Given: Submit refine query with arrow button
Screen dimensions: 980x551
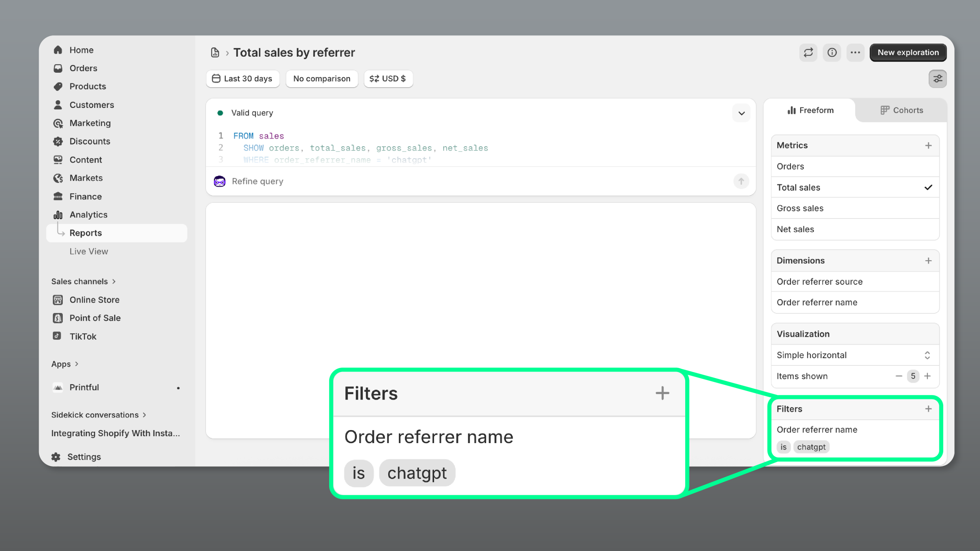Looking at the screenshot, I should [741, 181].
